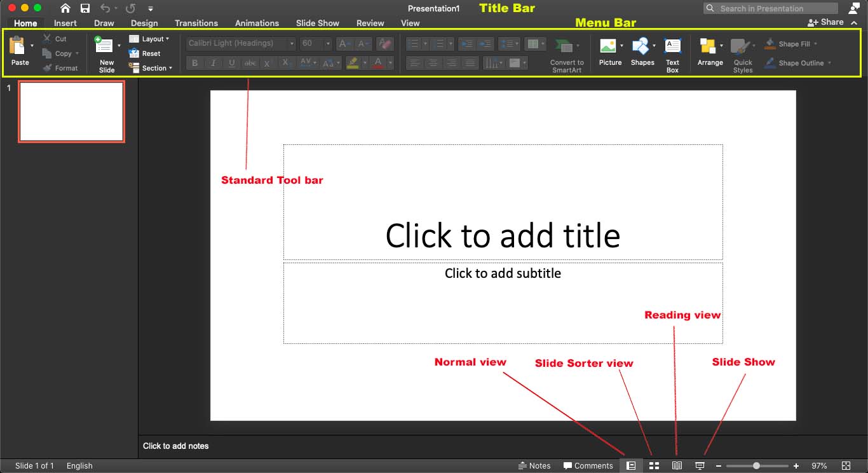Screen dimensions: 868x473
Task: Click the Save icon in title bar
Action: 85,8
